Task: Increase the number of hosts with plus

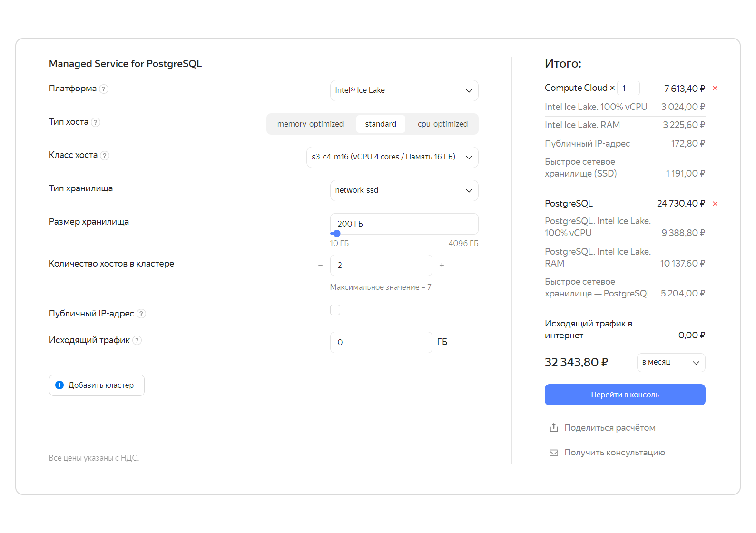Action: [x=442, y=265]
